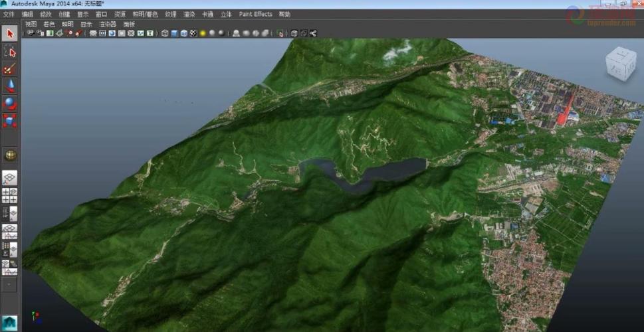The width and height of the screenshot is (644, 332).
Task: Toggle textured display checker icon
Action: point(193,33)
